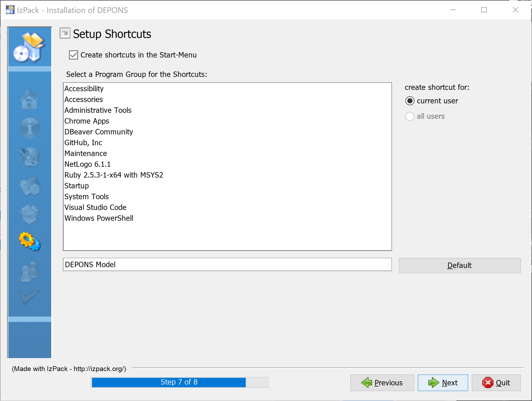Click the package box step icon
The image size is (532, 401).
tap(30, 214)
